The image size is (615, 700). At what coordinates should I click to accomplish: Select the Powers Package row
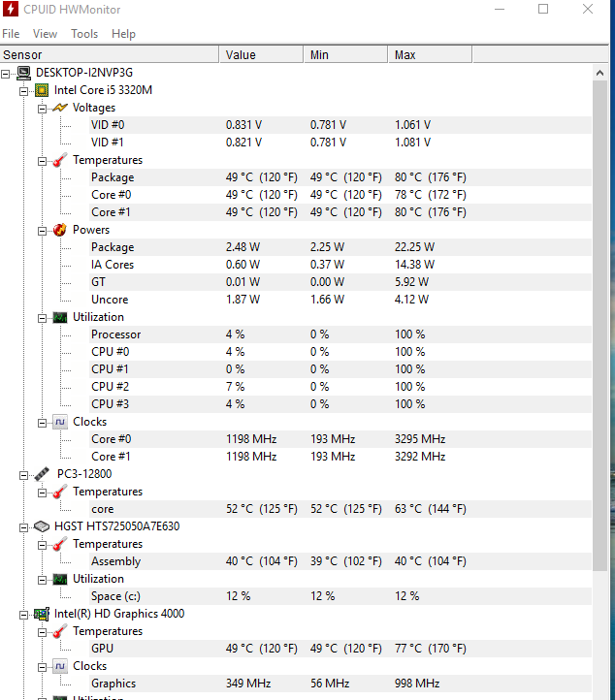point(340,247)
